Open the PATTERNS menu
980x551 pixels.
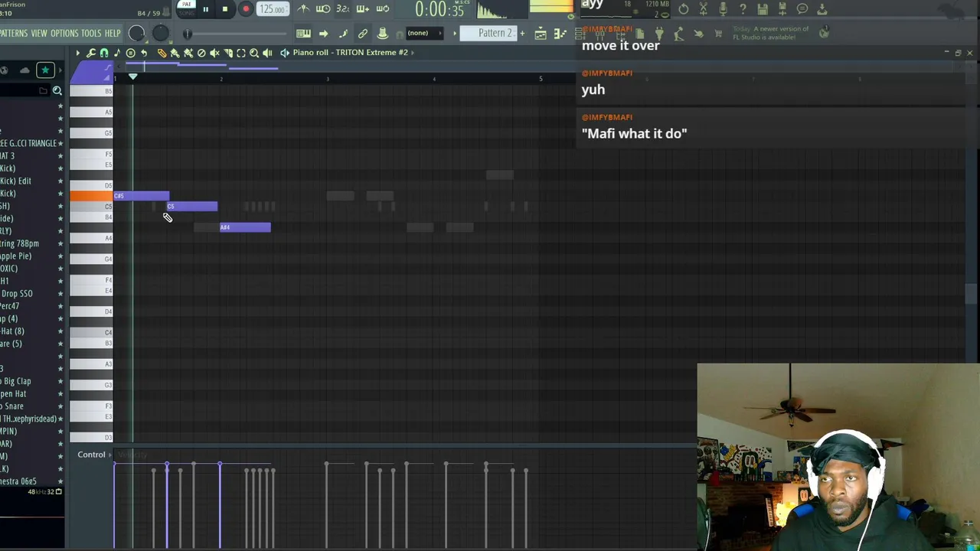pos(14,33)
